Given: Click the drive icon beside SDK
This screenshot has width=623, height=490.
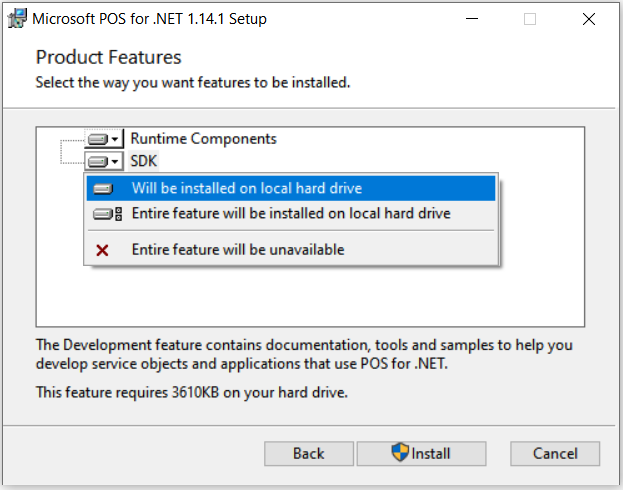Looking at the screenshot, I should (x=98, y=161).
